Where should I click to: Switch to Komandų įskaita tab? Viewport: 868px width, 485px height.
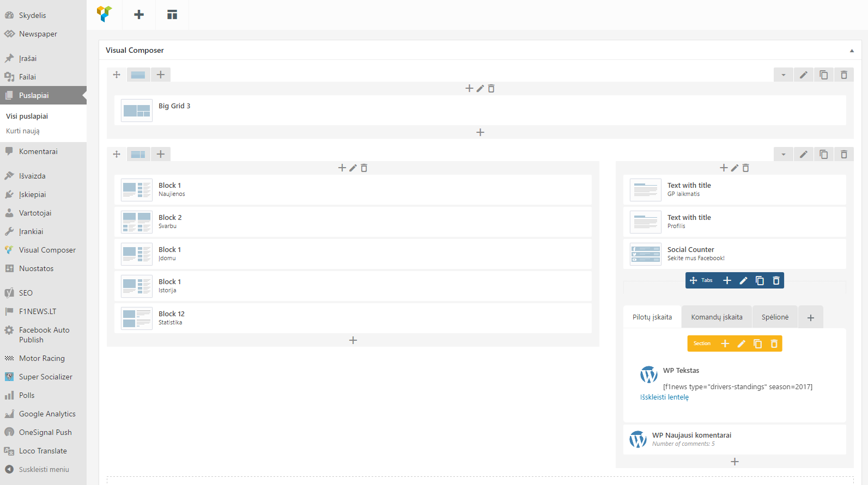(x=717, y=317)
